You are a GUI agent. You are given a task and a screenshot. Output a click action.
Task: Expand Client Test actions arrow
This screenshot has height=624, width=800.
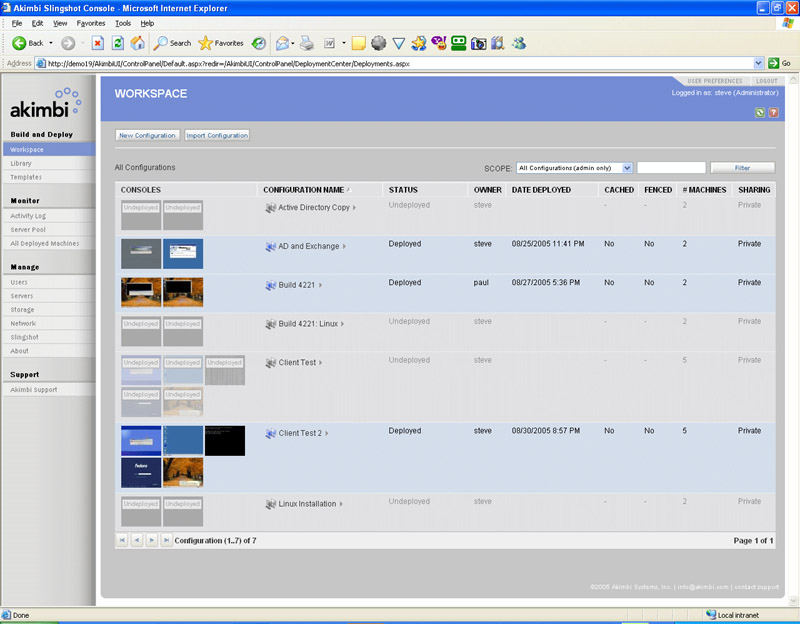320,363
